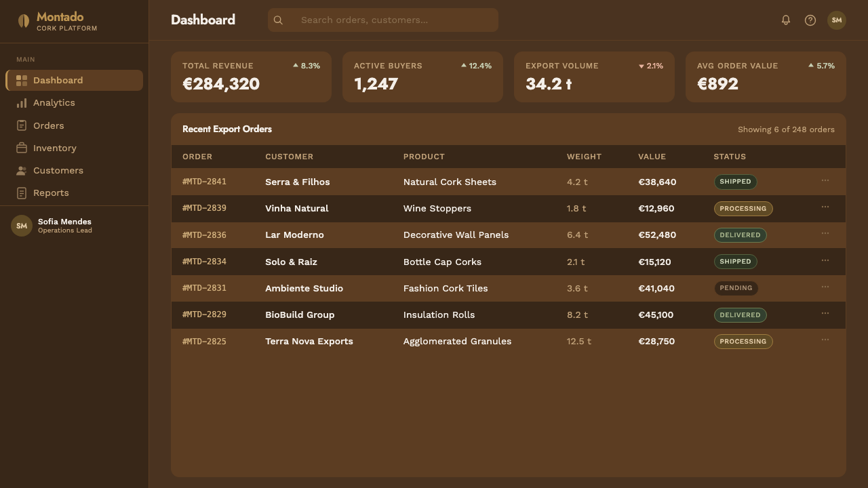Click the Inventory box icon in sidebar
Viewport: 868px width, 488px height.
tap(22, 148)
